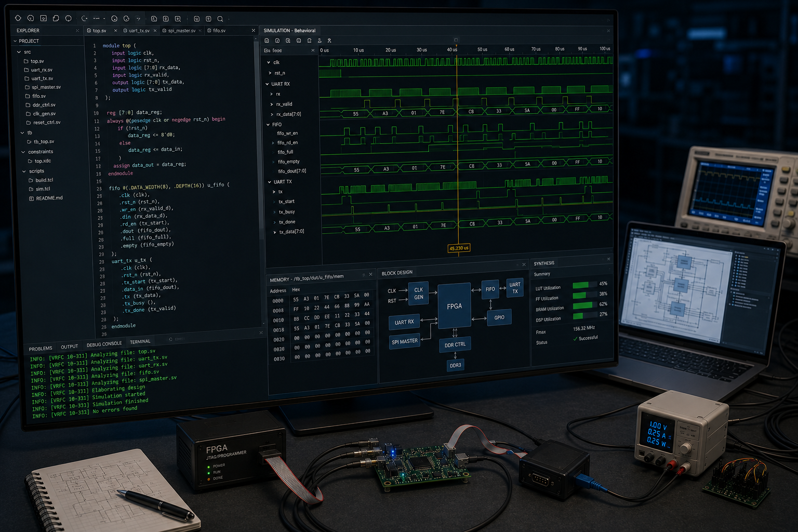Collapse the UART RX signal group

coord(268,84)
